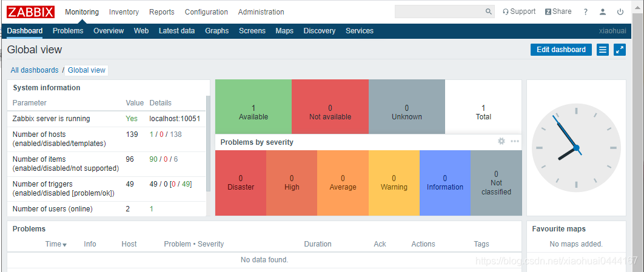This screenshot has height=272, width=644.
Task: Click the 'No maps added.' text
Action: pyautogui.click(x=576, y=244)
